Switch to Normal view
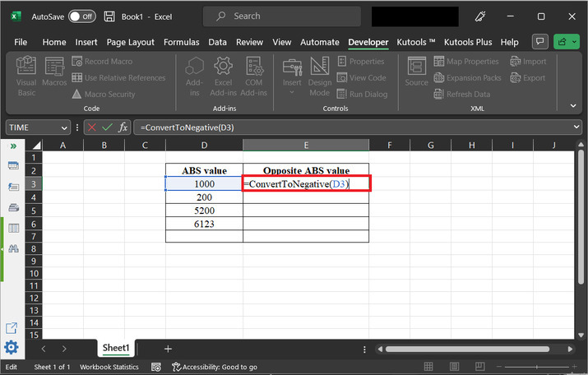 (x=428, y=367)
